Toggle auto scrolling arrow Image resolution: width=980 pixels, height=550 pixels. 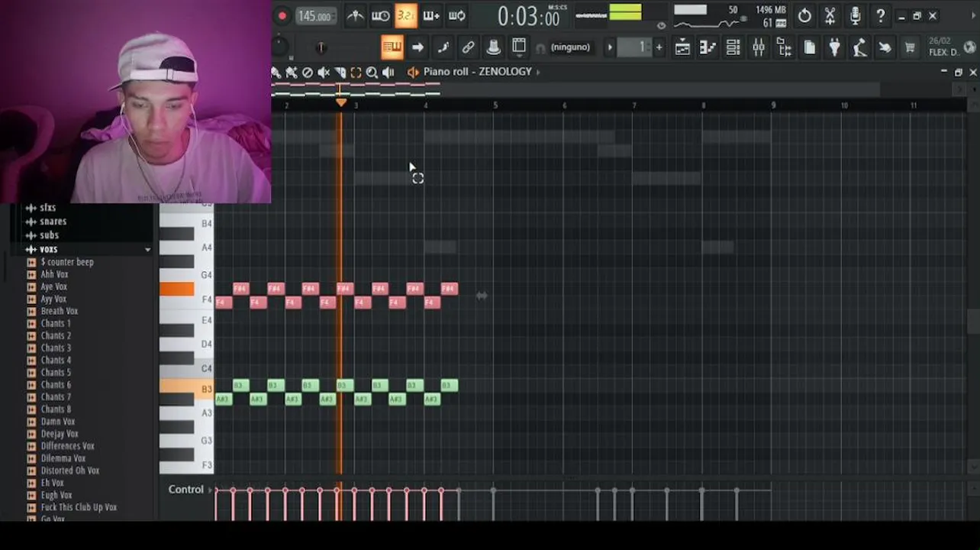tap(417, 47)
